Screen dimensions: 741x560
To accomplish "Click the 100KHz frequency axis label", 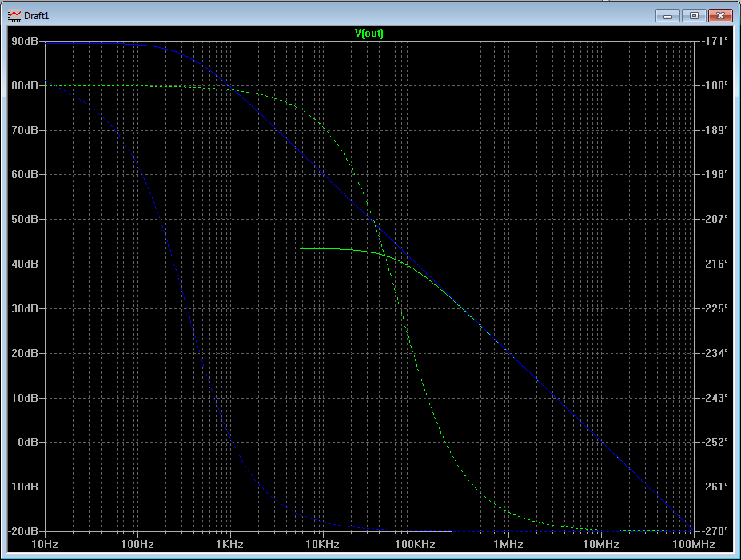I will pyautogui.click(x=415, y=544).
